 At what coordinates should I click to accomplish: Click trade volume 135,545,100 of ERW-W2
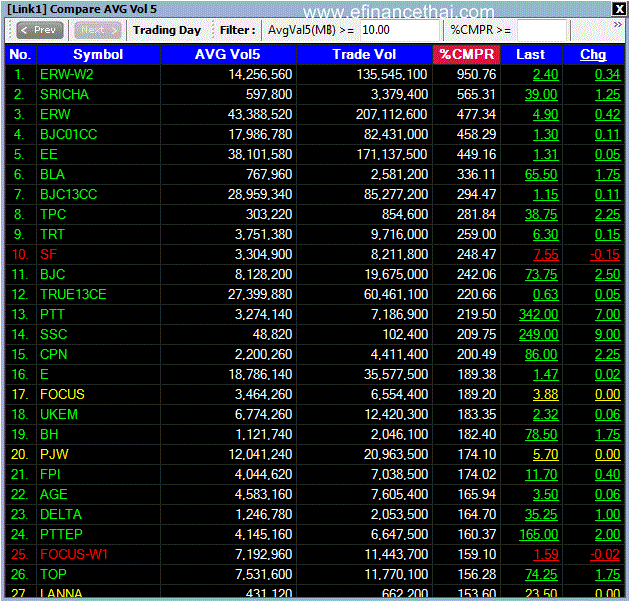(x=392, y=74)
